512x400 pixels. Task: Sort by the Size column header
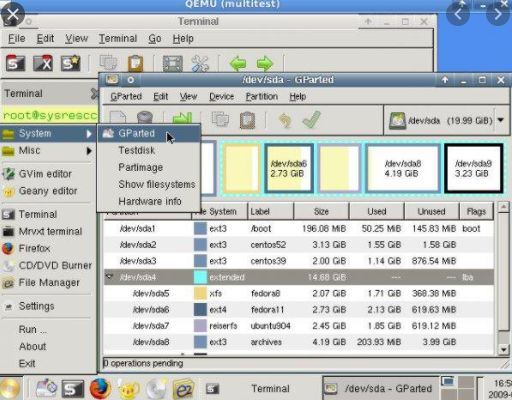[321, 211]
